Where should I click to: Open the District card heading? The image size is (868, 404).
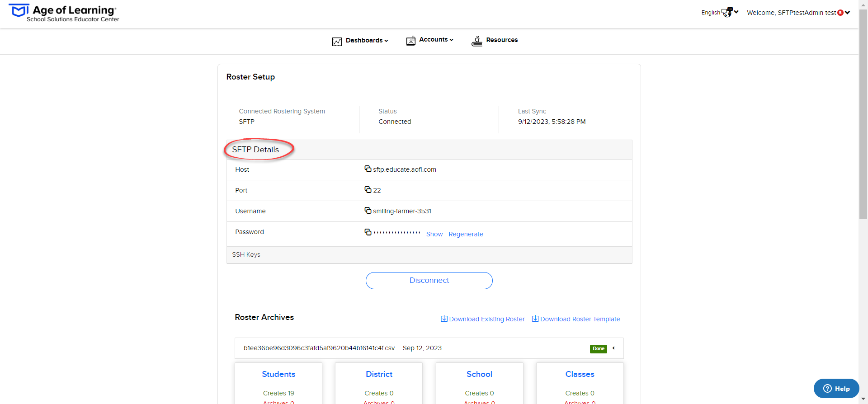click(x=379, y=374)
